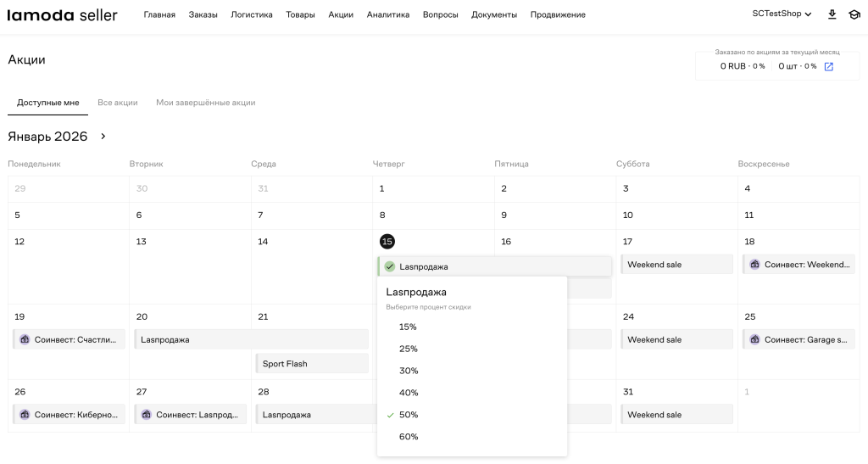Open Sport Flash promotion on January 21
The height and width of the screenshot is (464, 868).
tap(311, 364)
